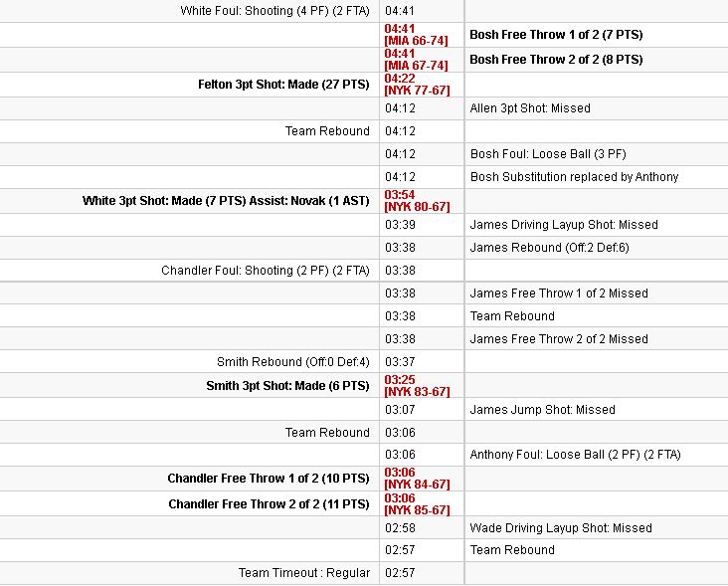Click Bosh Free Throw 2 of 2 entry
The image size is (728, 586).
(556, 60)
